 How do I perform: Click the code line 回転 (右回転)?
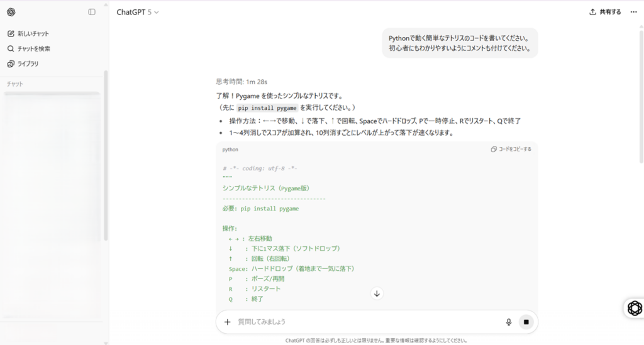259,259
